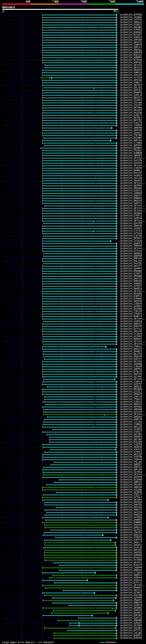Click the arrowhead ending the B9FUD2 alignment
This screenshot has height=644, width=146.
[x=92, y=615]
